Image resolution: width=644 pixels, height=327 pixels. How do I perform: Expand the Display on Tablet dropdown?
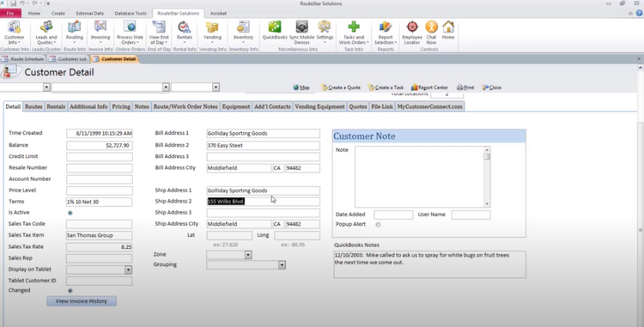[128, 269]
